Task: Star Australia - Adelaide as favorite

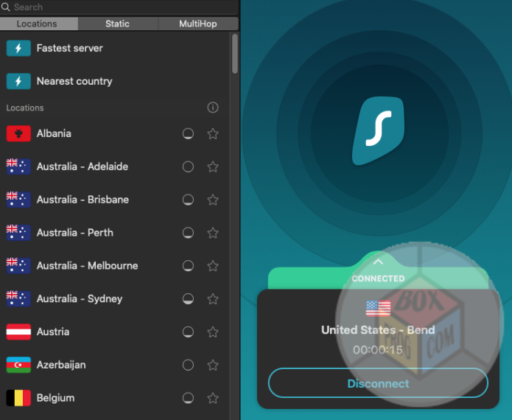Action: 213,167
